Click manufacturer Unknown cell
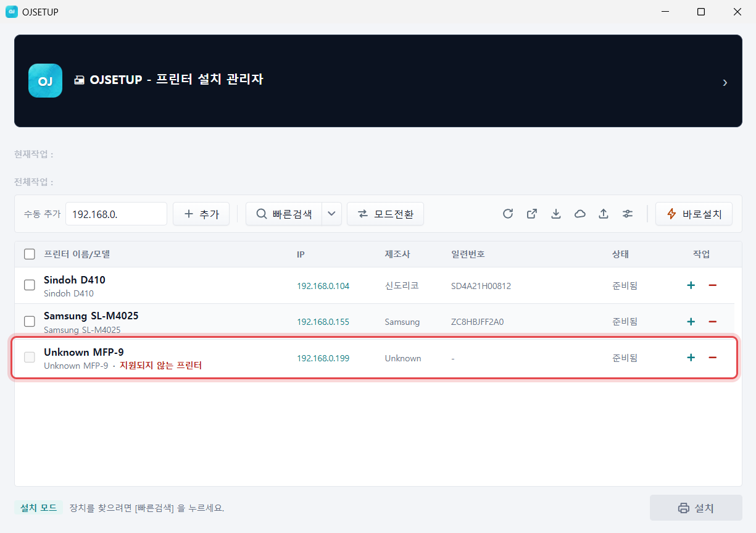This screenshot has height=533, width=756. click(x=403, y=358)
